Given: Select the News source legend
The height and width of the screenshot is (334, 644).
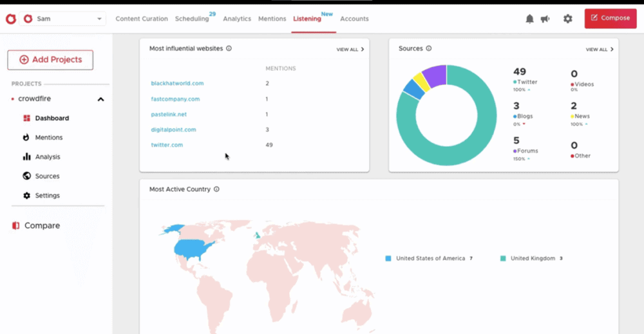Looking at the screenshot, I should tap(580, 116).
